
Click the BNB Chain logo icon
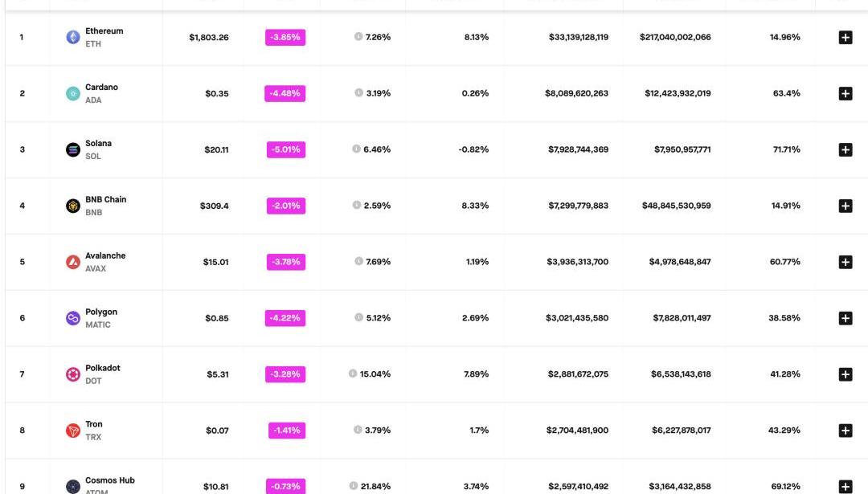point(73,206)
